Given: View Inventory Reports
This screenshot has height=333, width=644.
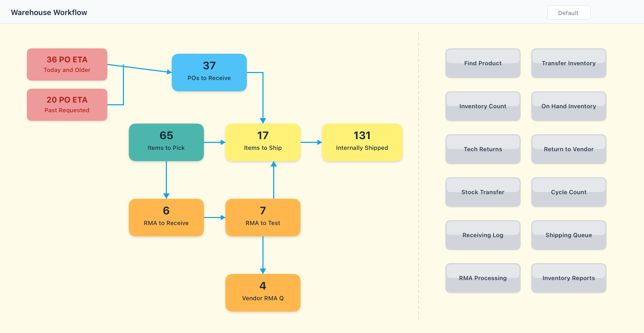Looking at the screenshot, I should pyautogui.click(x=568, y=278).
